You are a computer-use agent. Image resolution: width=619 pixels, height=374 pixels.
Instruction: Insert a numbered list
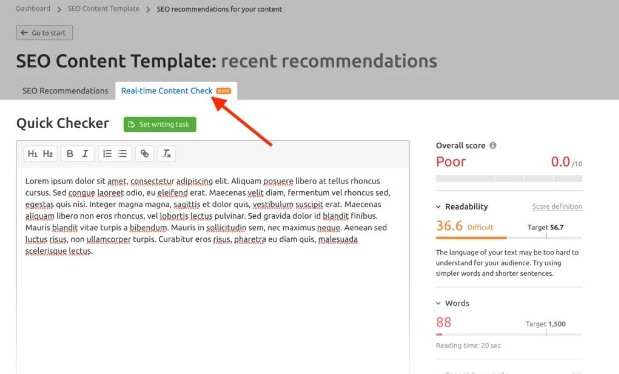point(107,154)
